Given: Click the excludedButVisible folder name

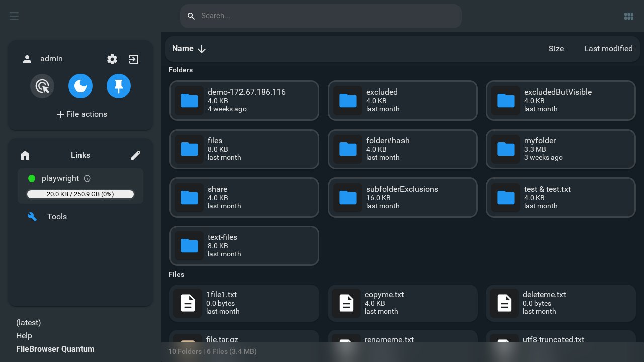Looking at the screenshot, I should click(x=558, y=92).
